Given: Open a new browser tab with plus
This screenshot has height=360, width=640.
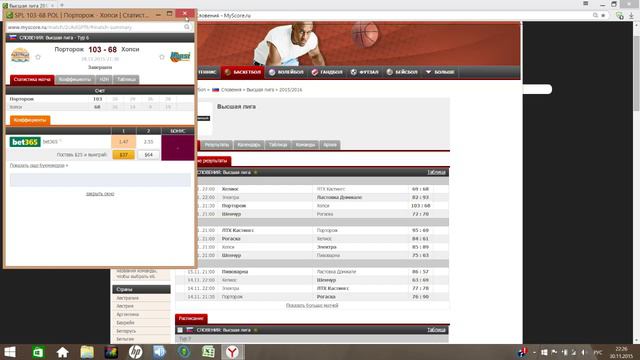Looking at the screenshot, I should pos(62,5).
